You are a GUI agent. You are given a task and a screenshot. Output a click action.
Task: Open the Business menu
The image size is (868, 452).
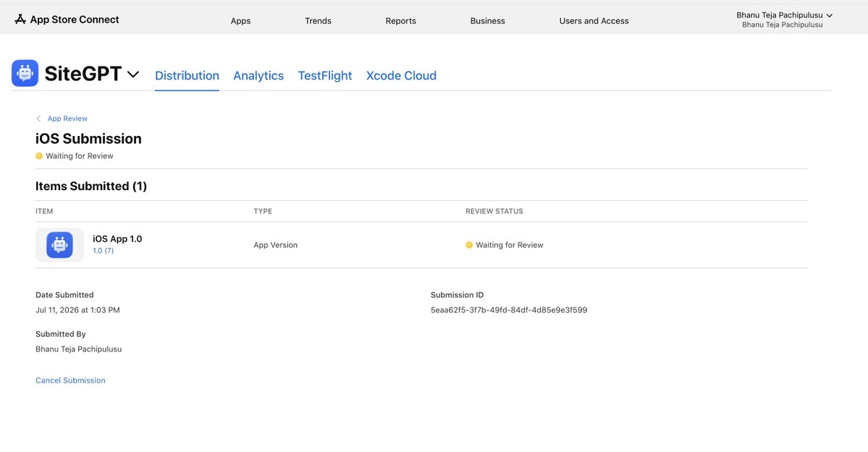coord(488,21)
